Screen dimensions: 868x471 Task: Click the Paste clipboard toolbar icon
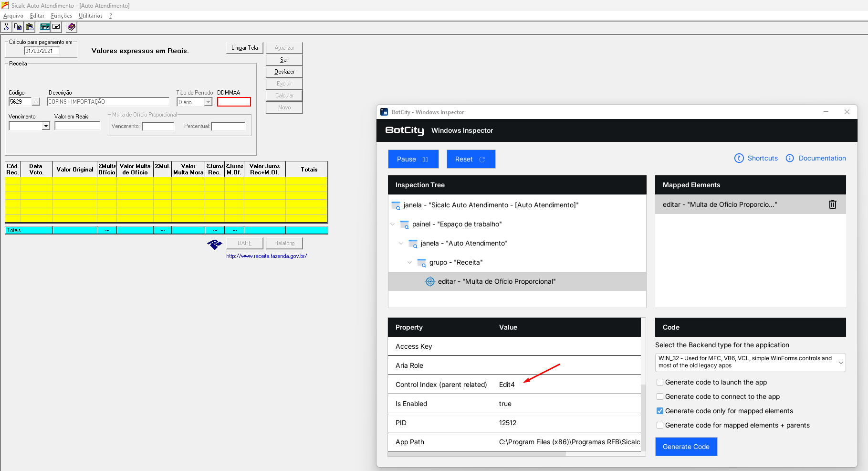coord(30,27)
